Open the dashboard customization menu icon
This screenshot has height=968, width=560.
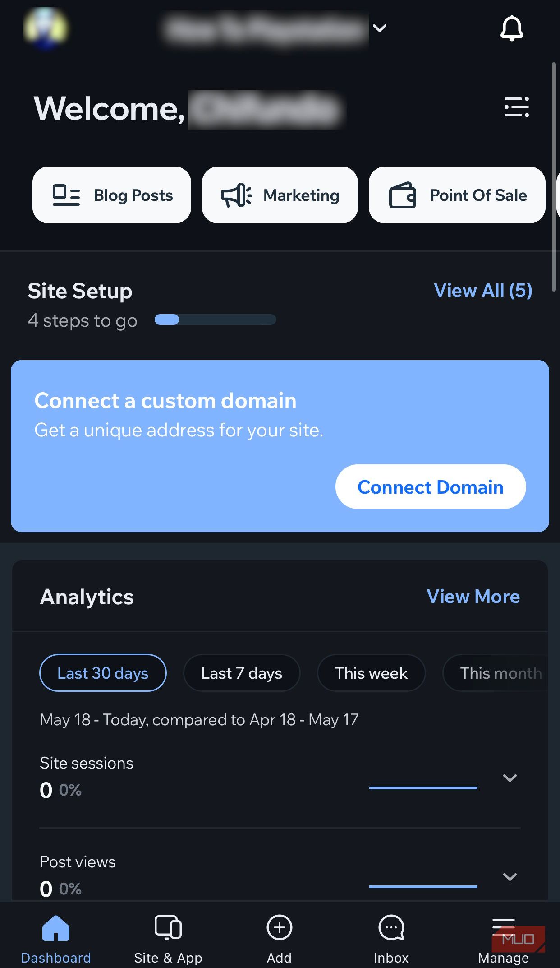click(x=516, y=107)
